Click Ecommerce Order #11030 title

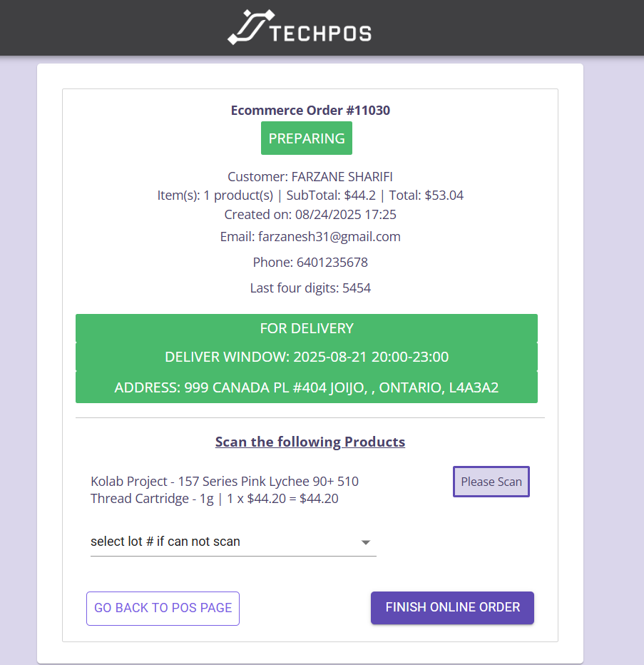coord(310,111)
